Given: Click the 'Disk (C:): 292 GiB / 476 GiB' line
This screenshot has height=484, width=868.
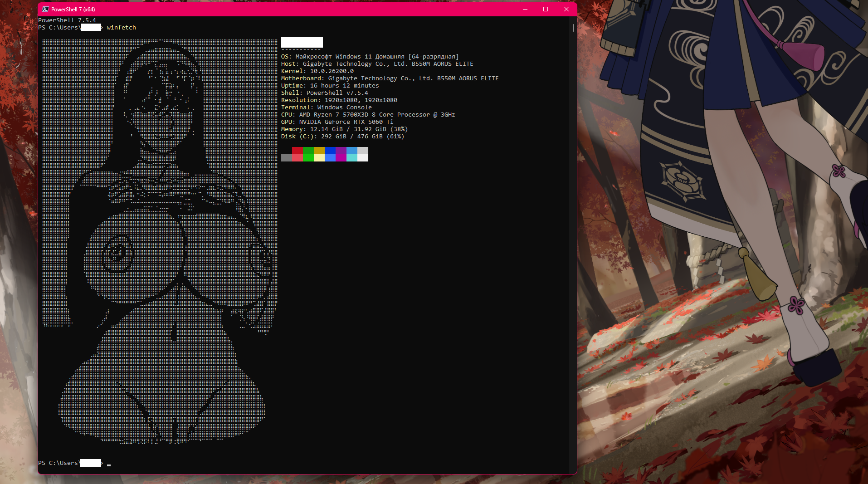Looking at the screenshot, I should point(343,137).
